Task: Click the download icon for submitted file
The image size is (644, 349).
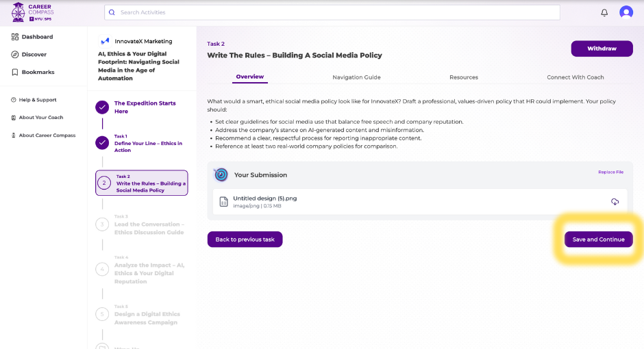Action: [615, 202]
